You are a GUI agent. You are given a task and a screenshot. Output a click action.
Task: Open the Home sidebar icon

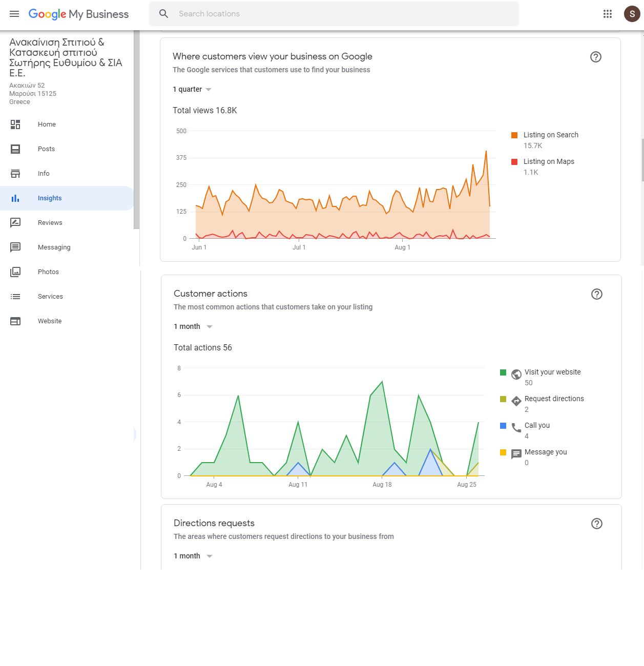(x=15, y=124)
